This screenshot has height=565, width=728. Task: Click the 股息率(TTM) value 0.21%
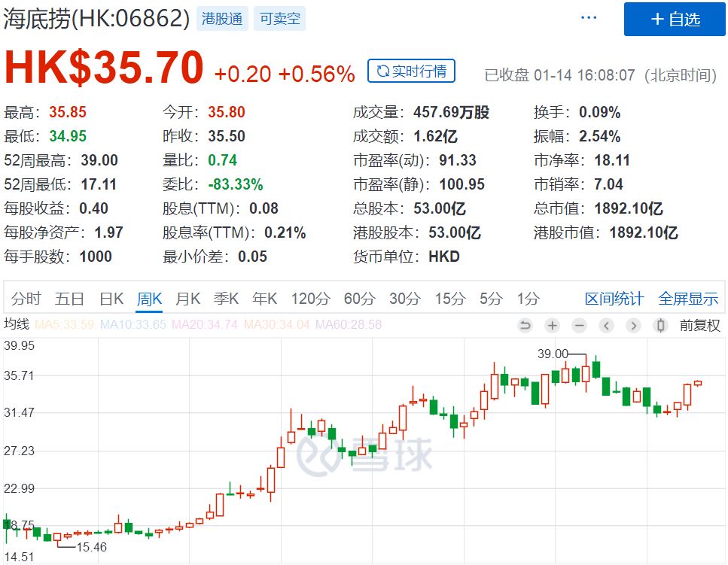point(285,232)
